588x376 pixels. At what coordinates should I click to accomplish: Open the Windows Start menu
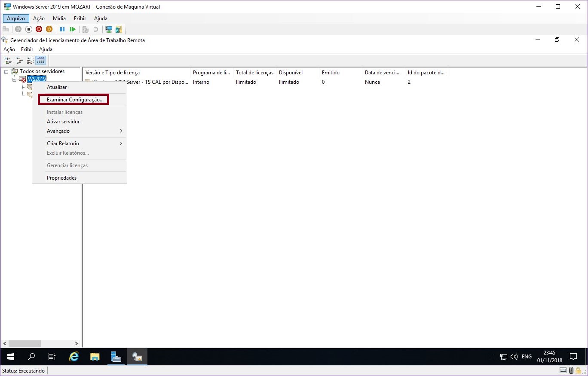11,357
